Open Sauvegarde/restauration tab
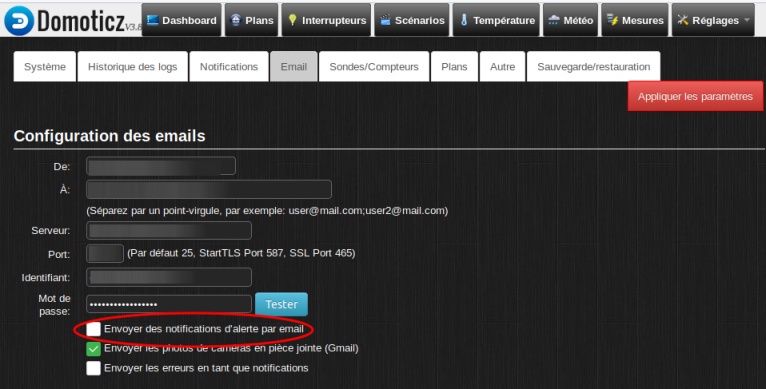This screenshot has height=389, width=766. click(594, 66)
